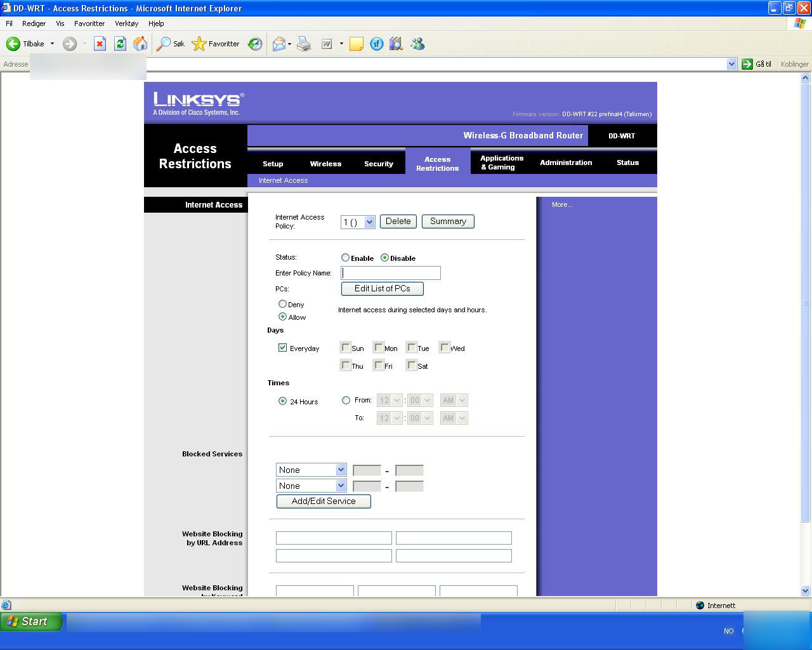Click the page vertical scrollbar down arrow

pos(806,590)
